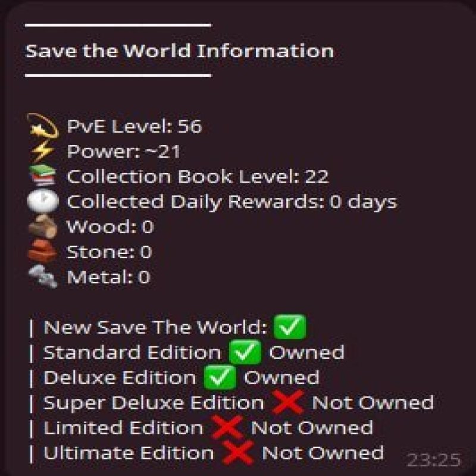Click red cross next to Super Deluxe Edition
Screen dimensions: 476x476
(288, 402)
